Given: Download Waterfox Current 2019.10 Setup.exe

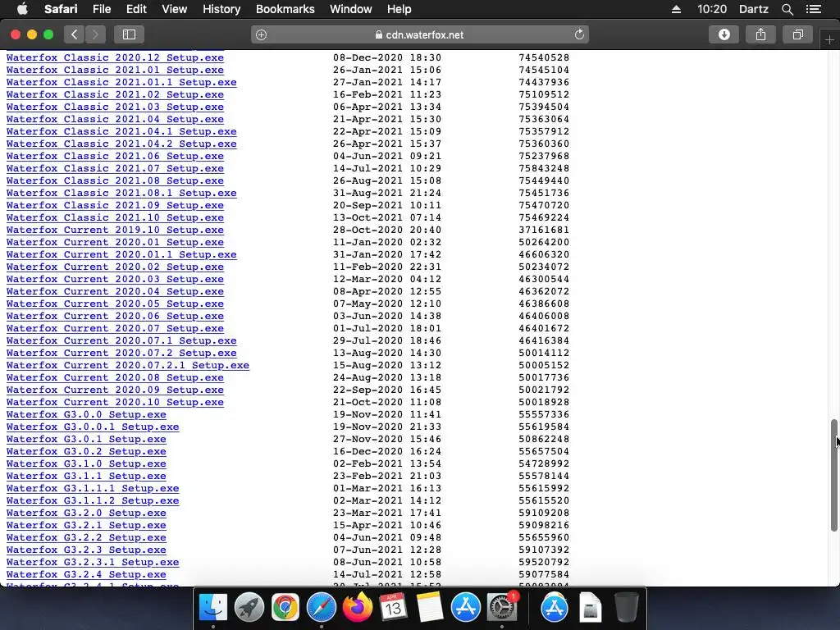Looking at the screenshot, I should click(115, 230).
